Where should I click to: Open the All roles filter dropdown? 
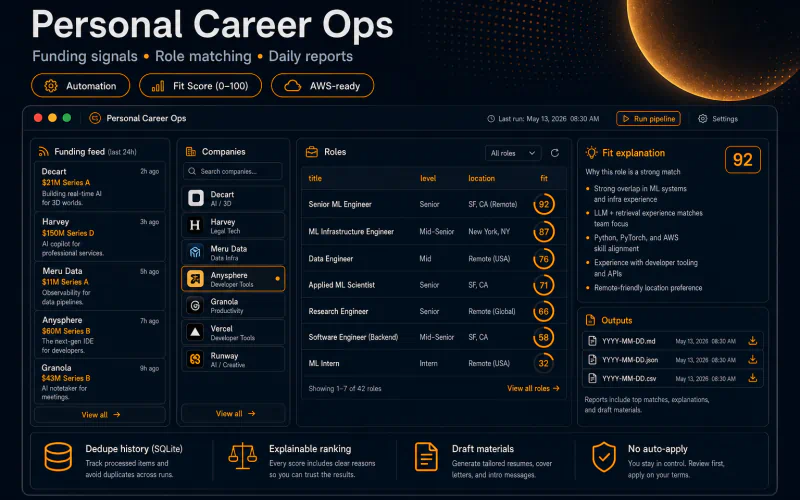[513, 153]
